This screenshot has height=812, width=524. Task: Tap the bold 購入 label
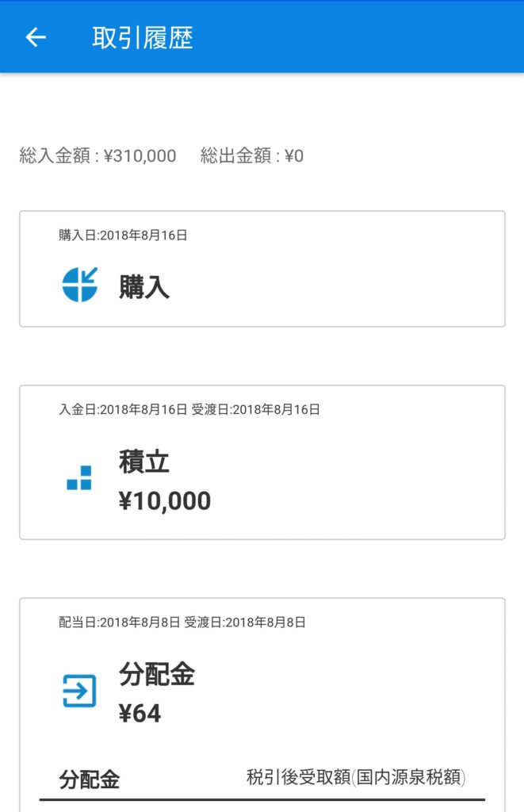click(x=144, y=287)
